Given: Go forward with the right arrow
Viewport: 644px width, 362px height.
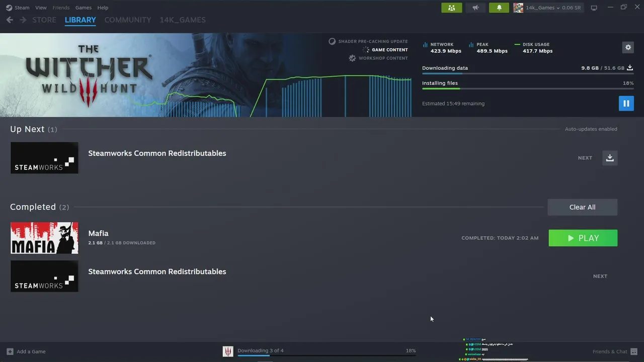Looking at the screenshot, I should [x=23, y=20].
